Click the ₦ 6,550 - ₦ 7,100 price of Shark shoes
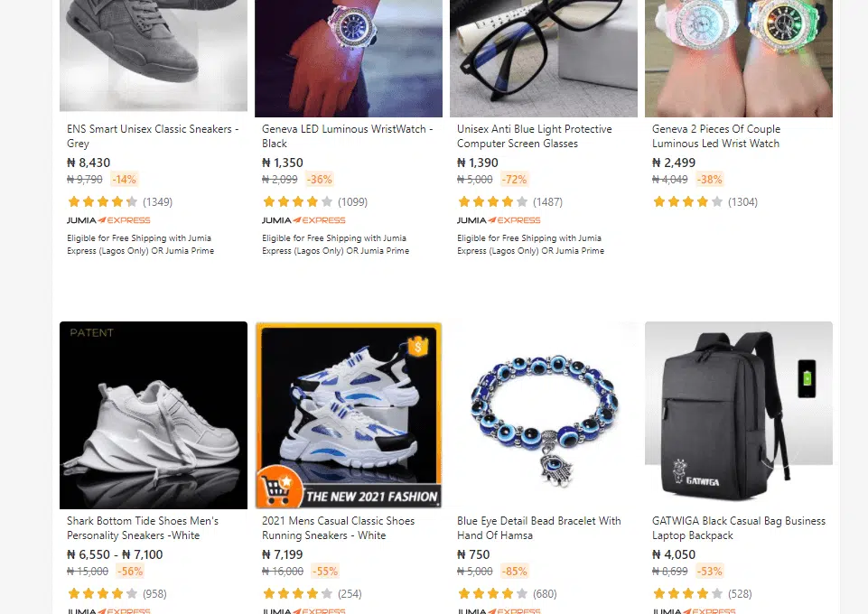Image resolution: width=868 pixels, height=614 pixels. (115, 554)
